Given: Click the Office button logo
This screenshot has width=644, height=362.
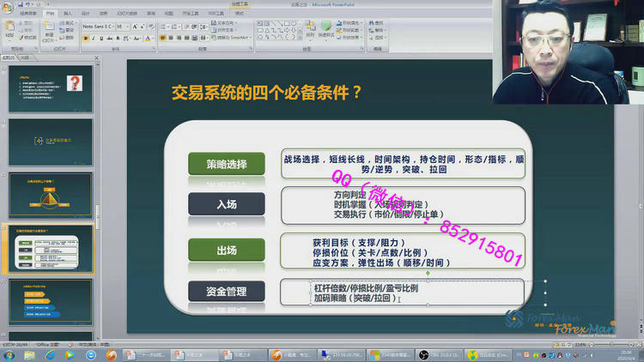Looking at the screenshot, I should coord(8,6).
